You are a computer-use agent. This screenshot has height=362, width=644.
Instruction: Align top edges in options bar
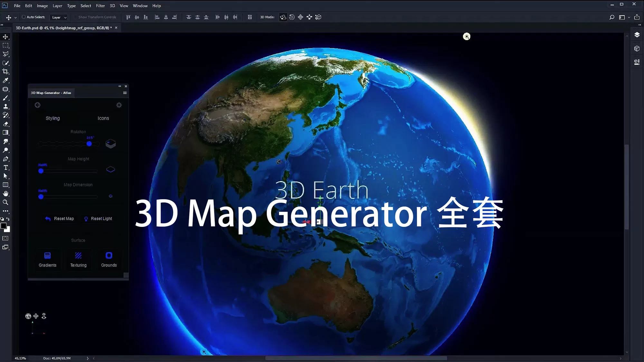point(128,17)
